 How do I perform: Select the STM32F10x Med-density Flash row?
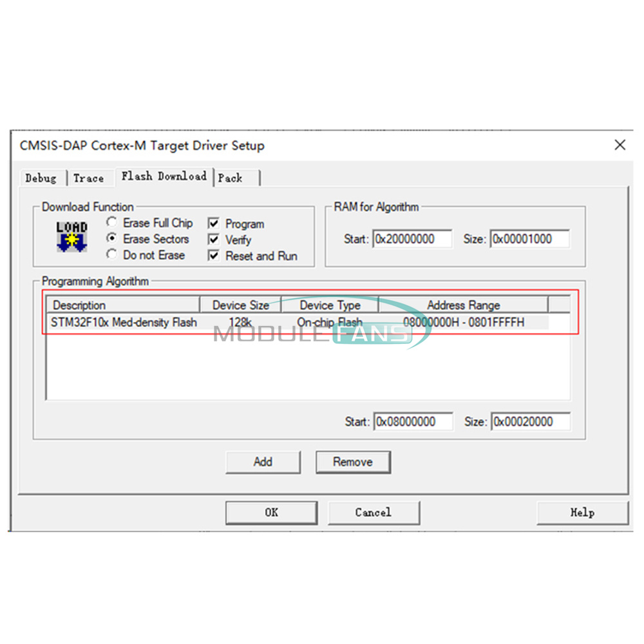click(x=298, y=323)
